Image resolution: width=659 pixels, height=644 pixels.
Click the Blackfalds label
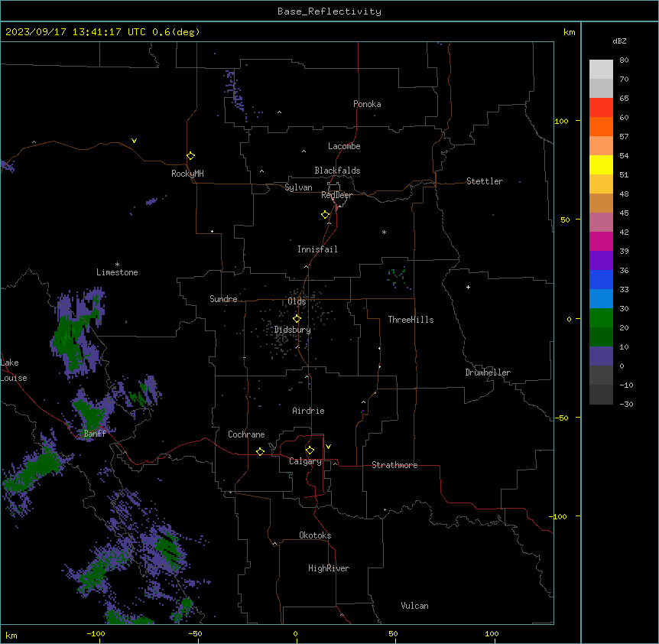337,171
